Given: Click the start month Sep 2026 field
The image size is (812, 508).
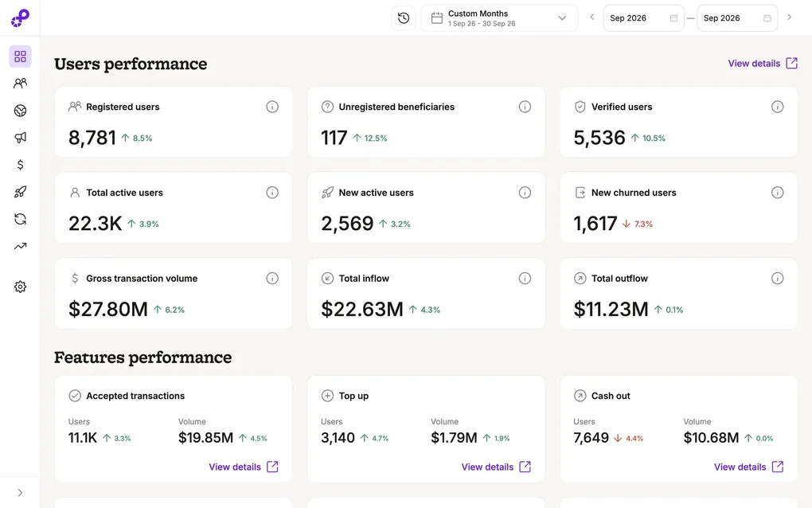Looking at the screenshot, I should point(644,18).
